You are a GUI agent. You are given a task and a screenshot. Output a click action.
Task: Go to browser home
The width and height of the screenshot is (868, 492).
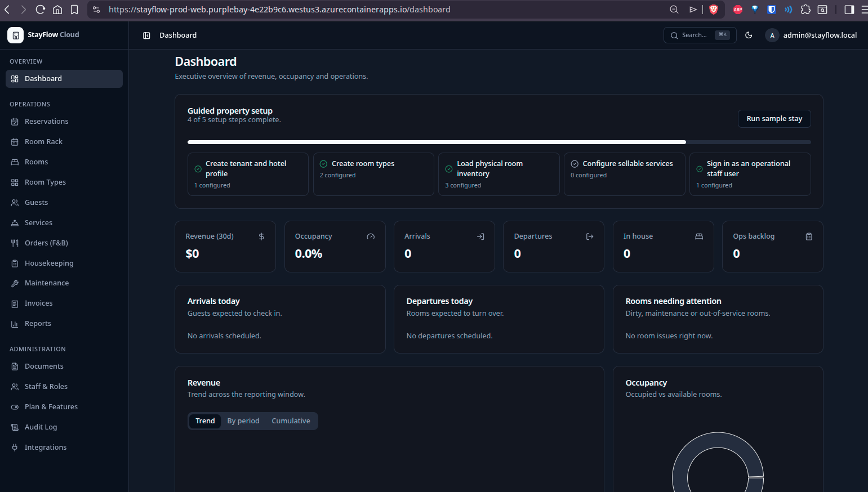pyautogui.click(x=57, y=10)
